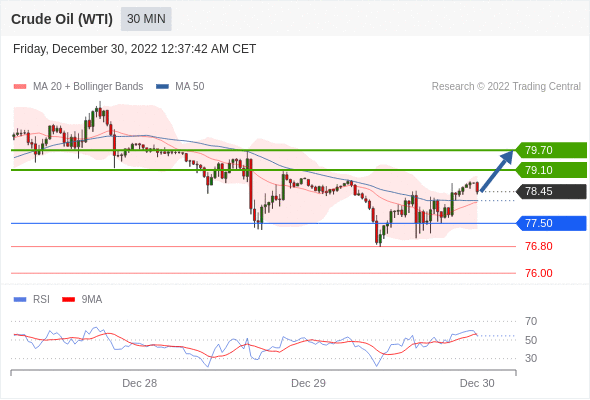Click the Dec 28 date axis label
The width and height of the screenshot is (590, 400).
[x=140, y=383]
